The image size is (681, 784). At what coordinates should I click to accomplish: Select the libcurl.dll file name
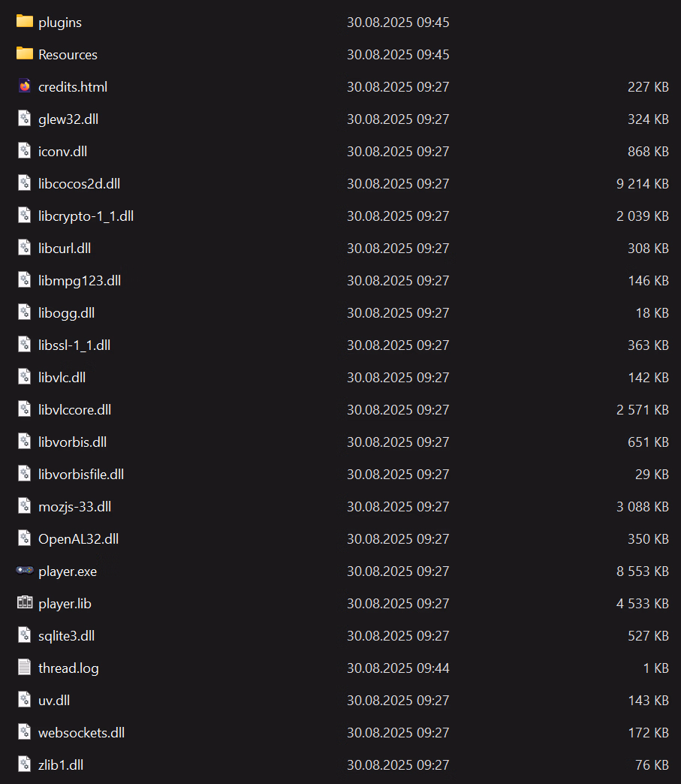[x=65, y=248]
